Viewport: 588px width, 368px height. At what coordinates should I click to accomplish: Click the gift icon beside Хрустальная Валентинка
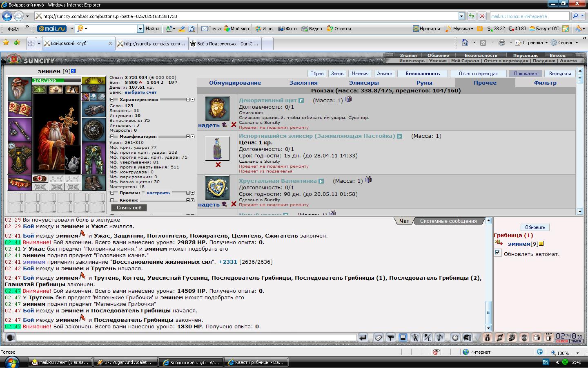(368, 180)
